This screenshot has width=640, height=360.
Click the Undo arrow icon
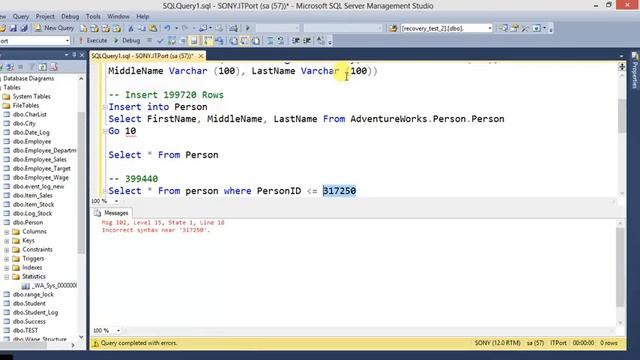[167, 28]
